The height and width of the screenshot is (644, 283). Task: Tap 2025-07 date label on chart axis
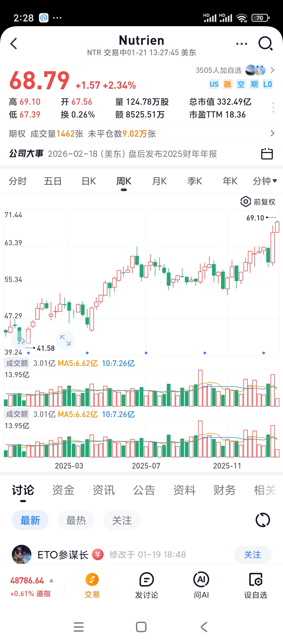(x=146, y=466)
